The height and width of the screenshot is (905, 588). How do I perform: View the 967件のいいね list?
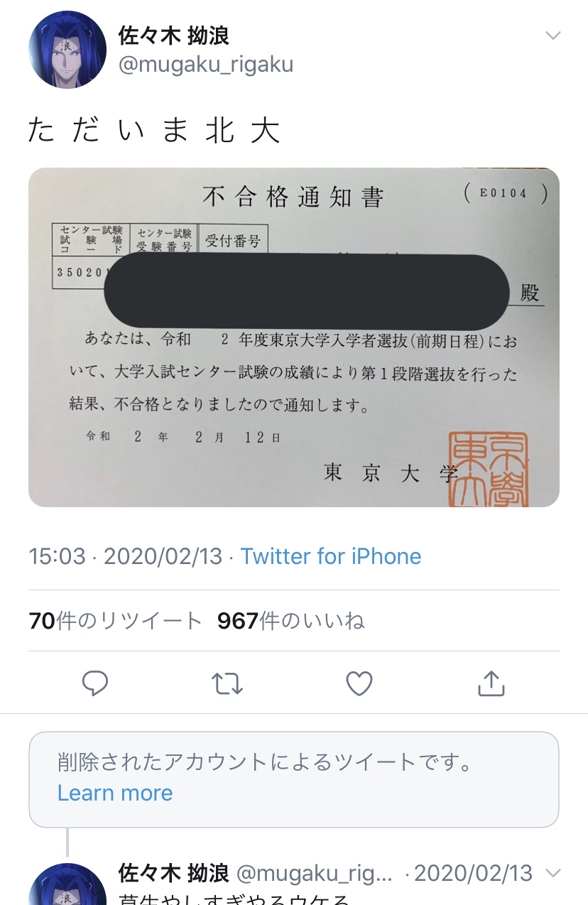coord(291,621)
